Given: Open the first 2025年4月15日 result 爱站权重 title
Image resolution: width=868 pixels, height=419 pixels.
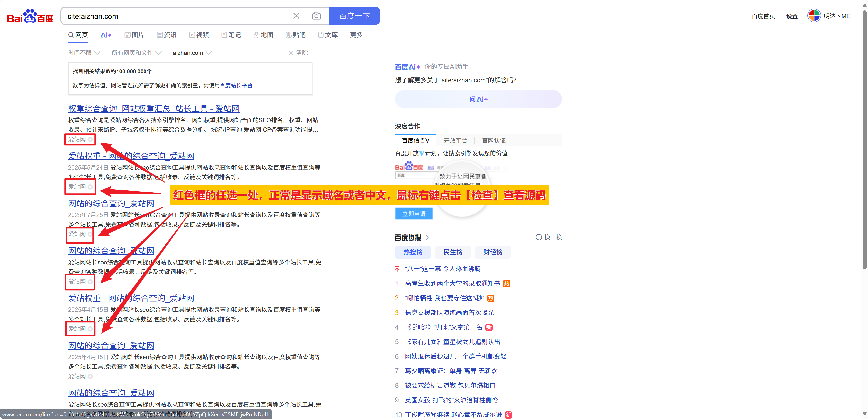Looking at the screenshot, I should pos(131,298).
